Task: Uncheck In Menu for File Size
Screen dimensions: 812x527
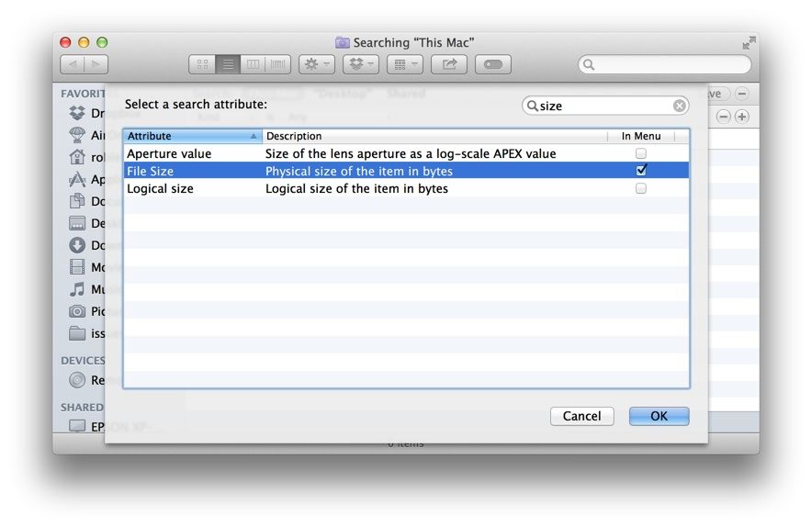Action: (641, 171)
